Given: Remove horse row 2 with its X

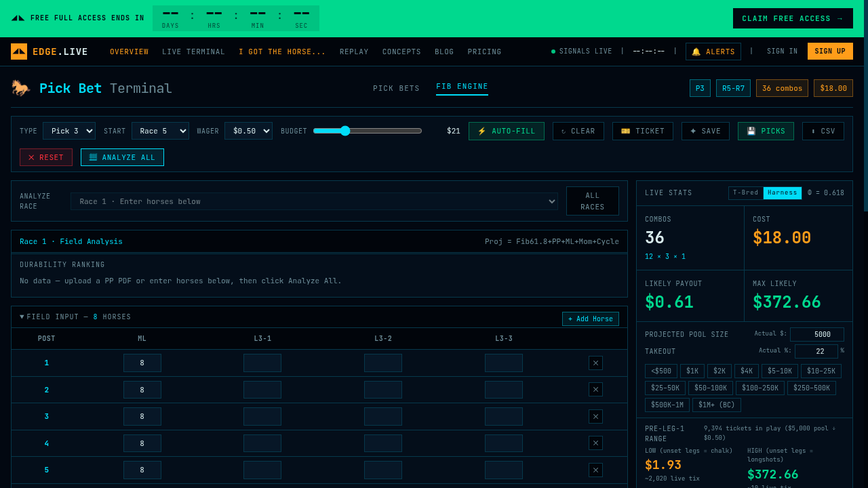Looking at the screenshot, I should coord(595,390).
